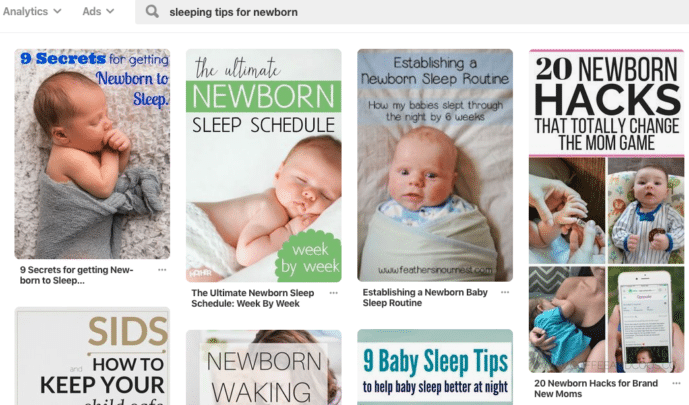Open the 20 Newborn Hacks pin image
Screen dimensions: 689x405
click(x=606, y=211)
